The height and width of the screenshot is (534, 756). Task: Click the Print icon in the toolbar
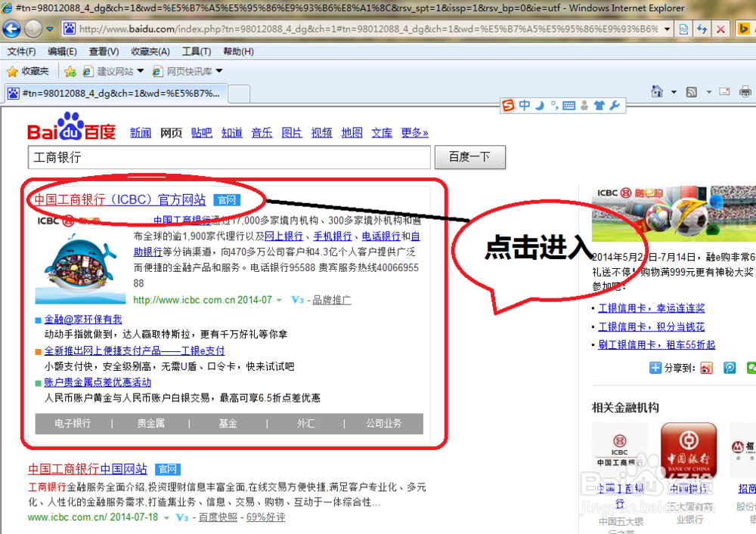tap(745, 91)
